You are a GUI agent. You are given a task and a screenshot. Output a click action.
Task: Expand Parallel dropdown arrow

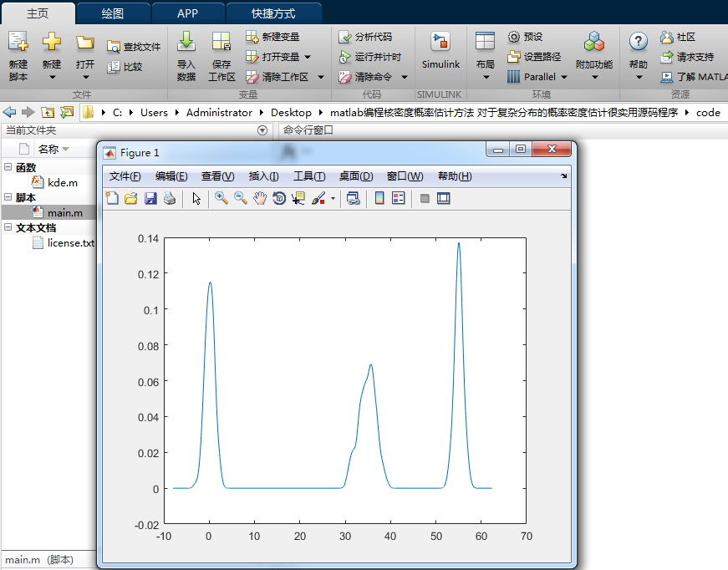[564, 77]
